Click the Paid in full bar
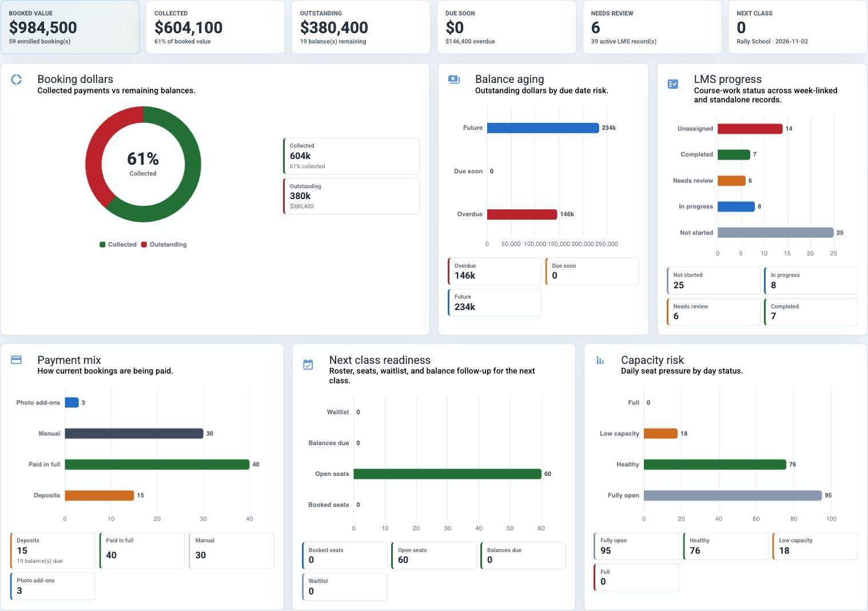868x611 pixels. (x=157, y=465)
